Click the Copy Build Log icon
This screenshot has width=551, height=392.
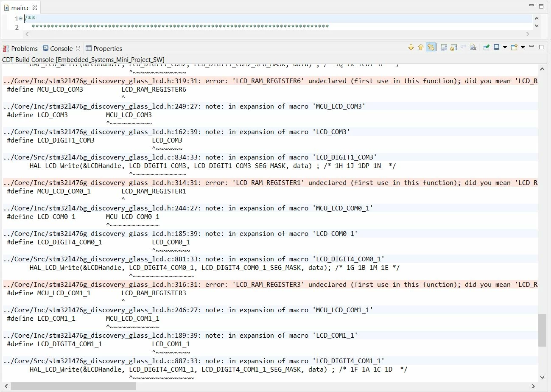point(444,48)
